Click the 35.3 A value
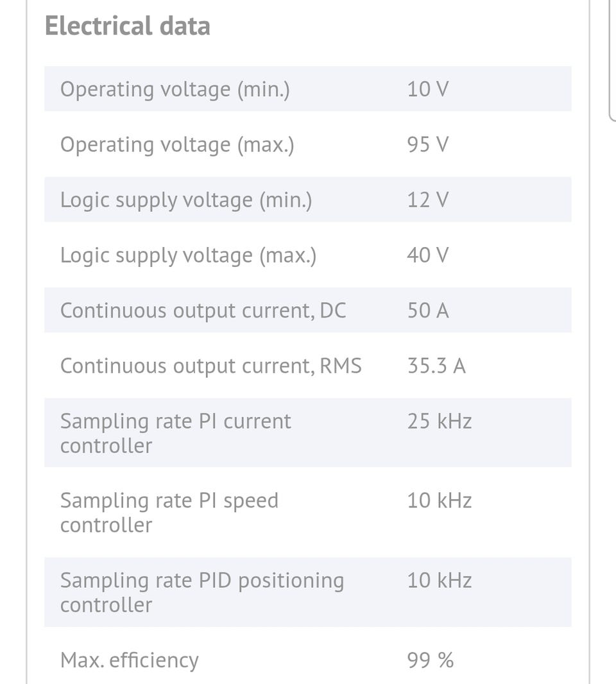 pyautogui.click(x=436, y=366)
